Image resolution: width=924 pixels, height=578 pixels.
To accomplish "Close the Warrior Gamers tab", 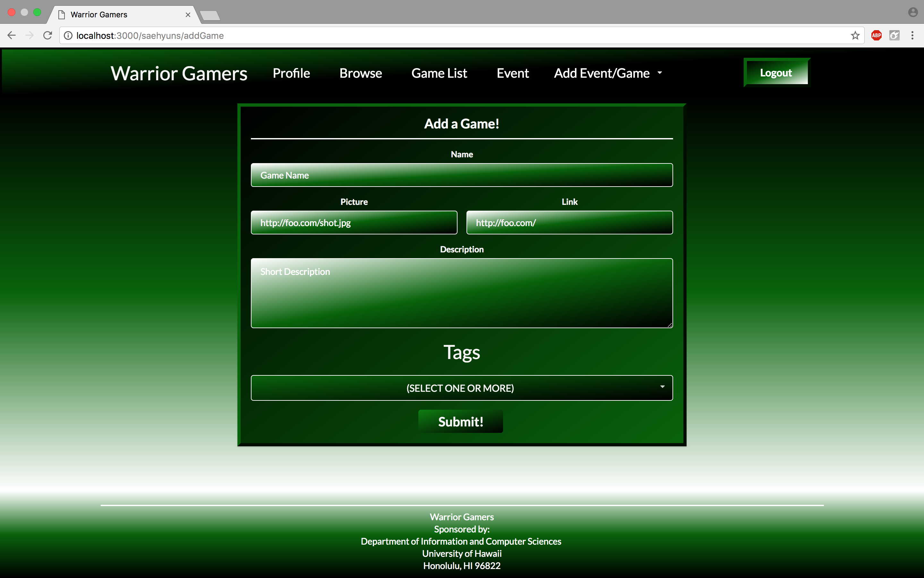I will point(188,14).
